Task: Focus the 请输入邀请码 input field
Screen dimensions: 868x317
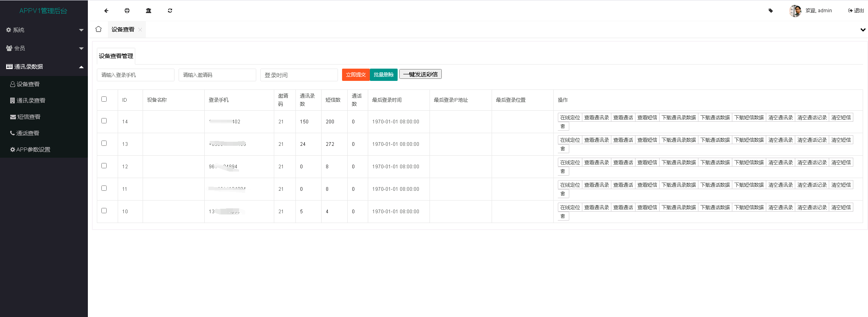Action: coord(217,75)
